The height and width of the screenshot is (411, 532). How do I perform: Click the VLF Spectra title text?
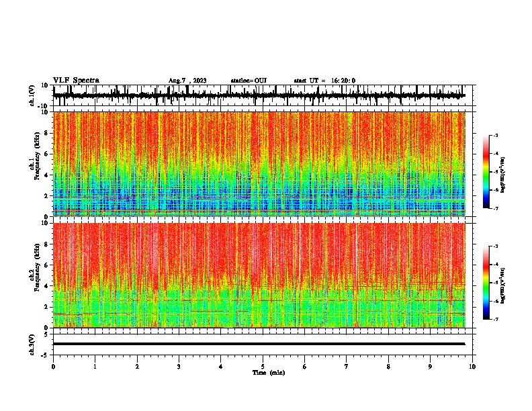(76, 81)
